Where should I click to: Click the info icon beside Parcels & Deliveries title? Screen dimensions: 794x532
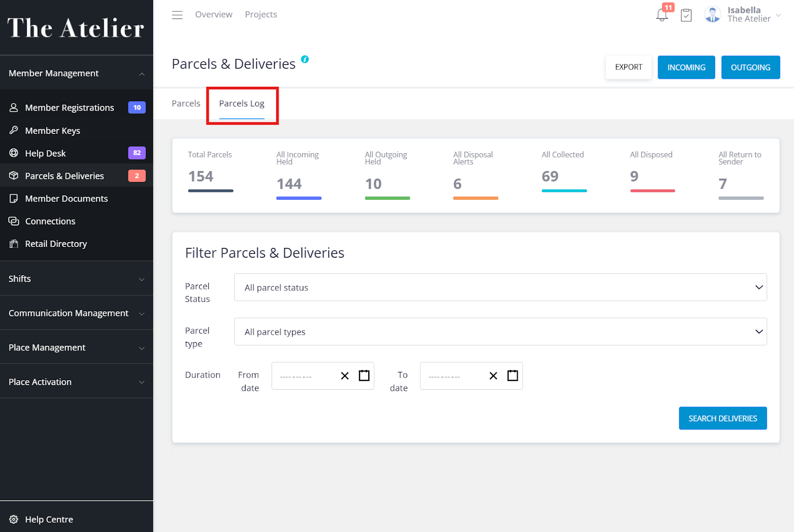click(305, 59)
